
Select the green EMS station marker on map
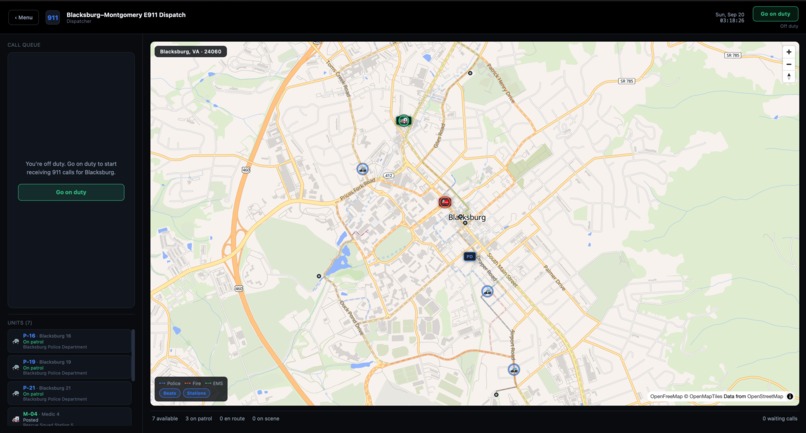(404, 121)
